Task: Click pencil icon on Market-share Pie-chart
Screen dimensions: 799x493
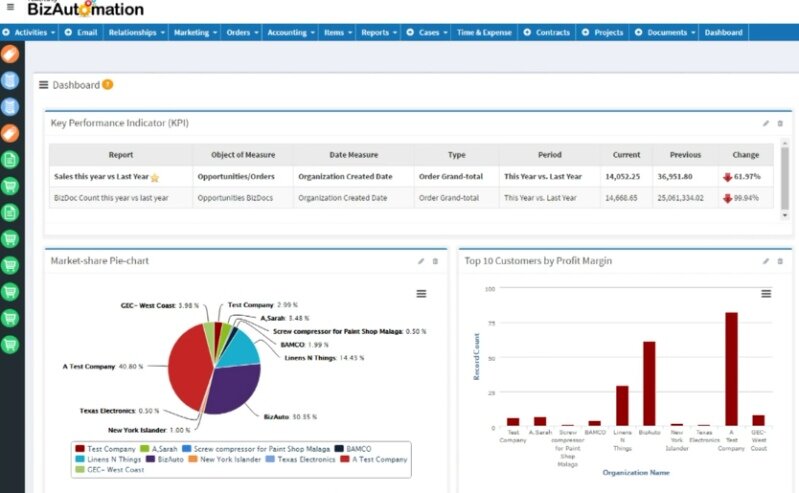Action: coord(421,261)
